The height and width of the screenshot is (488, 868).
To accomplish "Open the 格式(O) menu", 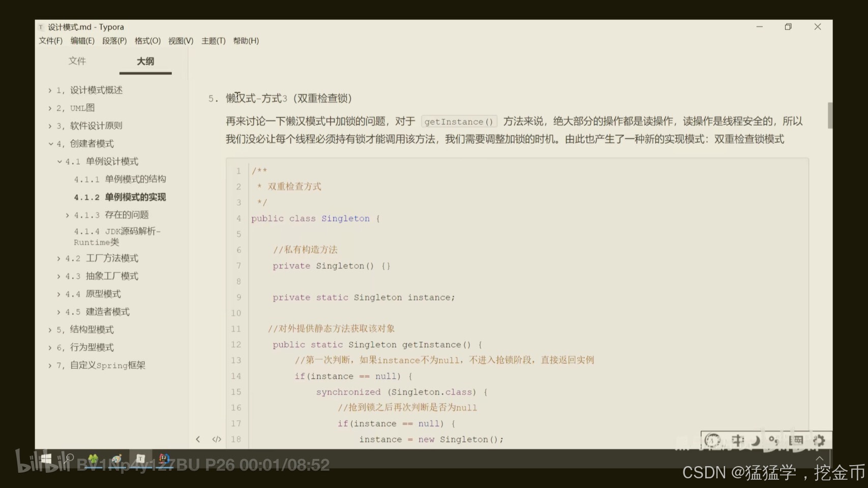I will pos(147,41).
